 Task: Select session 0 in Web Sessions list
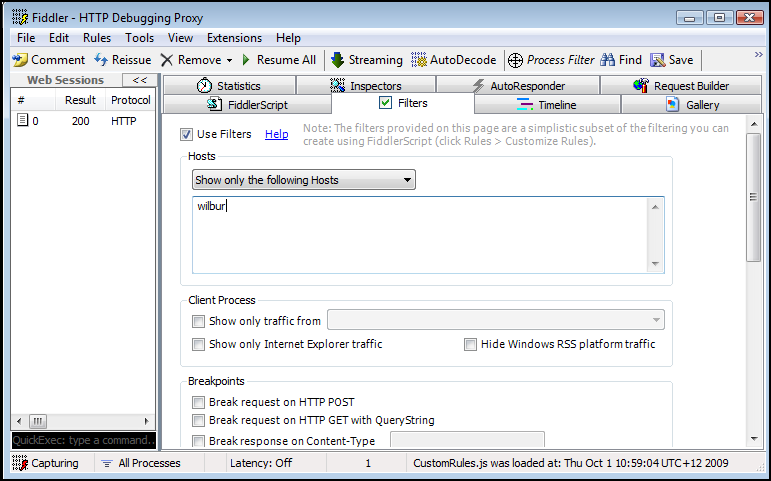(x=83, y=121)
